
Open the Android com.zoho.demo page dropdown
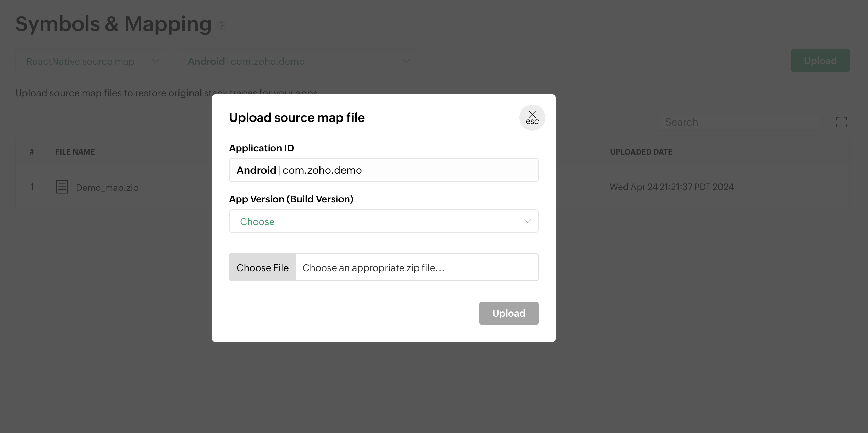297,61
